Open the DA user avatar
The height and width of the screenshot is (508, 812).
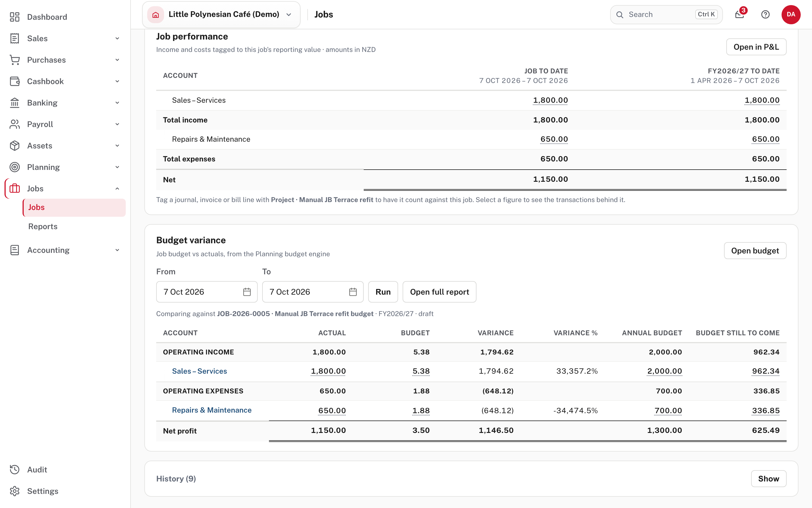[791, 14]
